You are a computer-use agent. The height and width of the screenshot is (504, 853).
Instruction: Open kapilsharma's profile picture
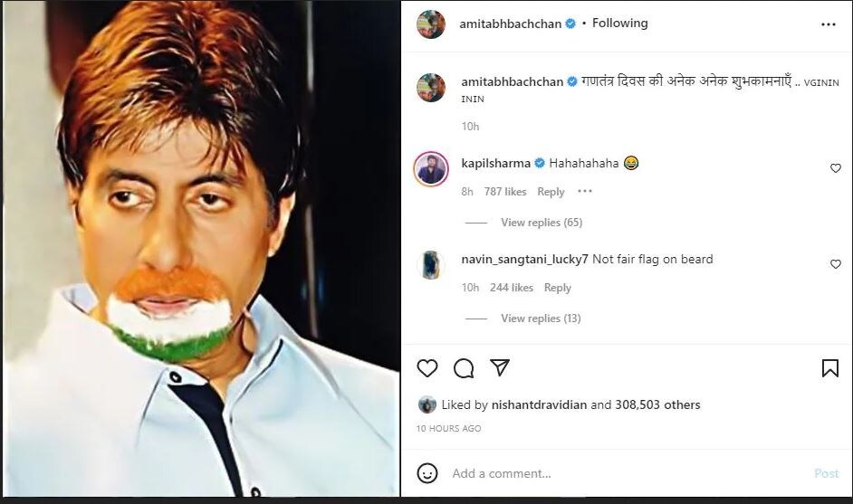[x=431, y=169]
